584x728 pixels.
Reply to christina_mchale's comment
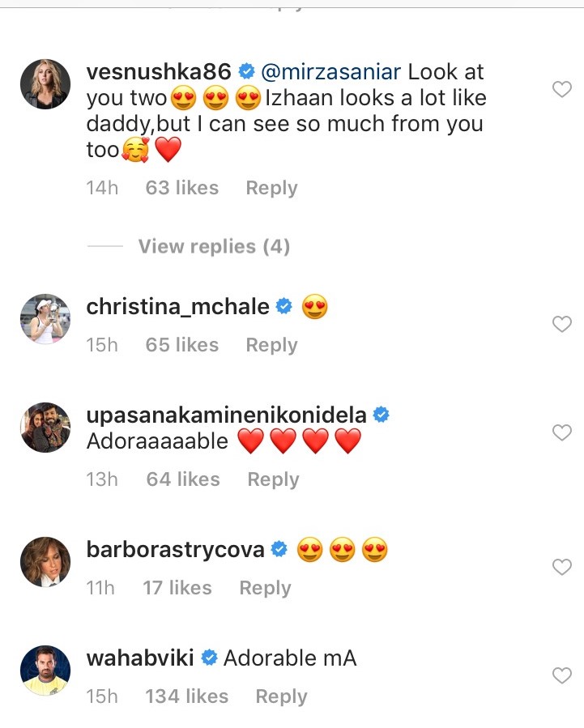coord(271,345)
